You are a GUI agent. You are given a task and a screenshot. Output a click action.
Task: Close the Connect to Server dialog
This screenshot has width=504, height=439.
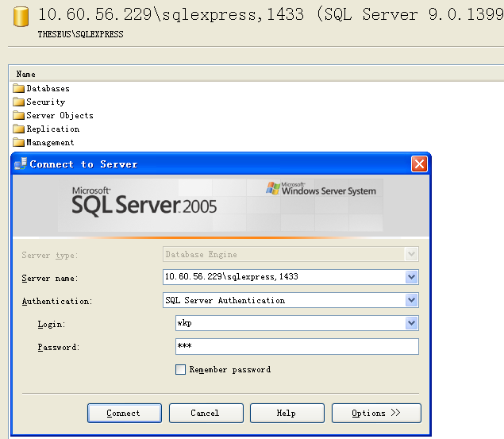pyautogui.click(x=419, y=164)
